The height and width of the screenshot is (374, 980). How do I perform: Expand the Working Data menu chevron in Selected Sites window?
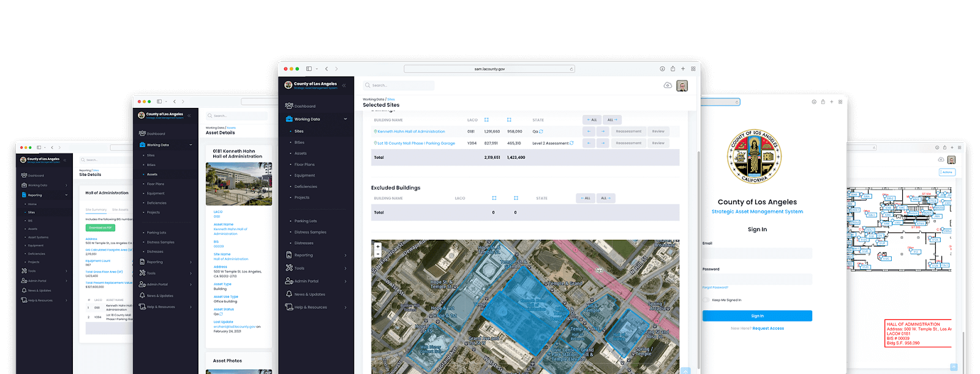click(345, 119)
